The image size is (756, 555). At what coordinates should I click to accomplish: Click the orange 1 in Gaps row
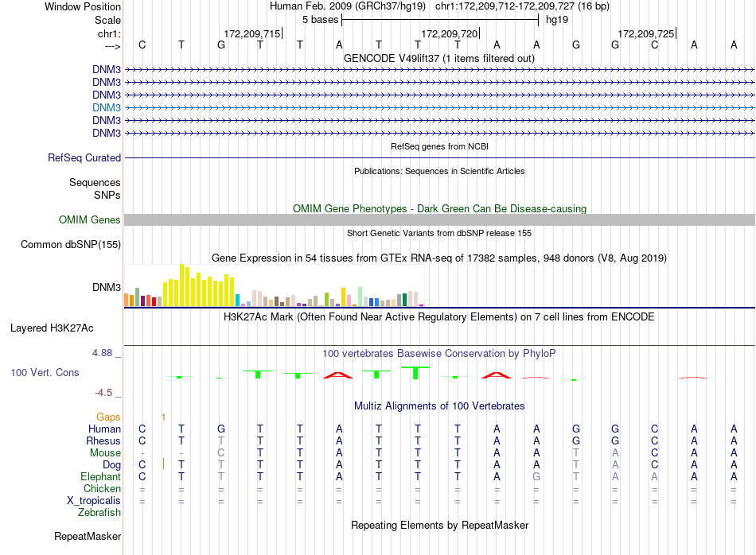point(163,417)
